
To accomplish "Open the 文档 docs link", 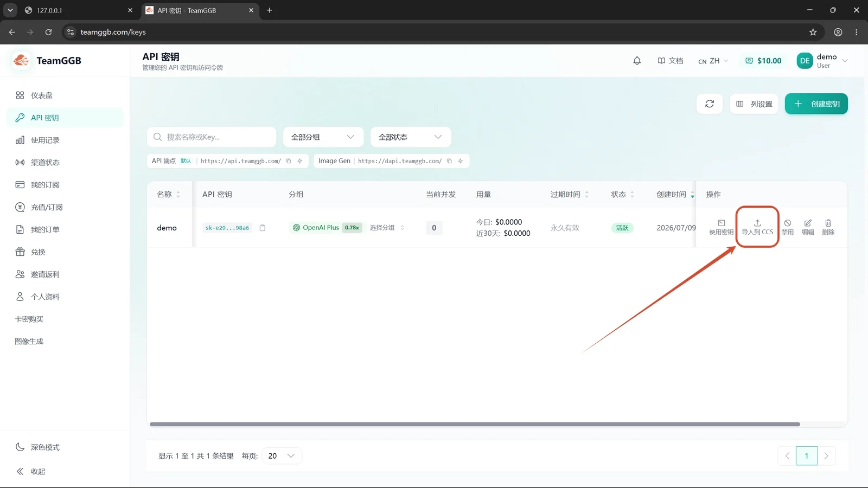I will (671, 61).
